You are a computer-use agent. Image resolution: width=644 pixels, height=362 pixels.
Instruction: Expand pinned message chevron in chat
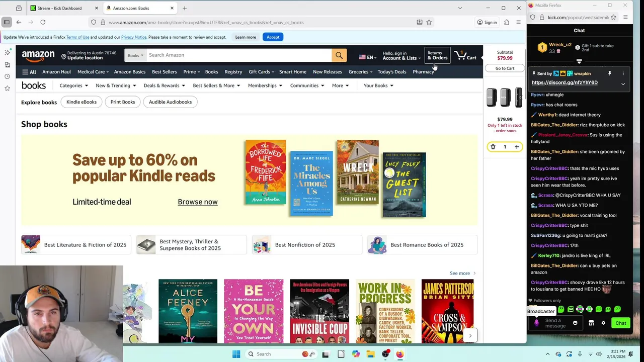[x=623, y=83]
